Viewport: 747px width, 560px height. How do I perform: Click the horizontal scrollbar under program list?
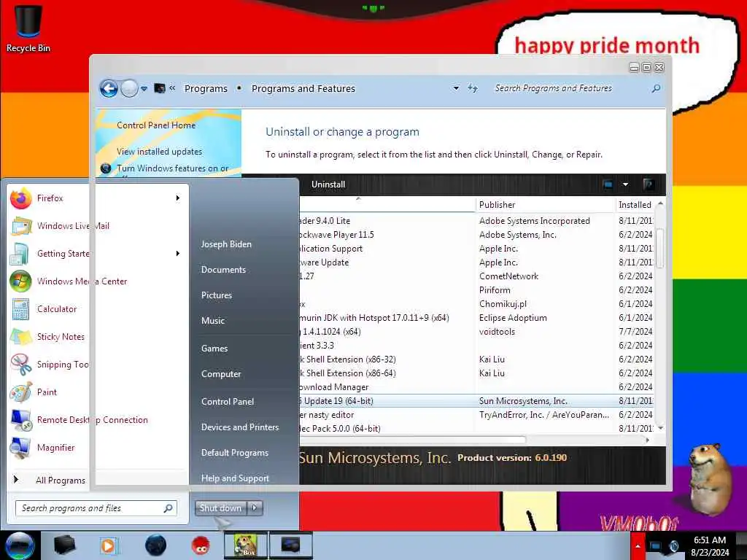point(413,440)
